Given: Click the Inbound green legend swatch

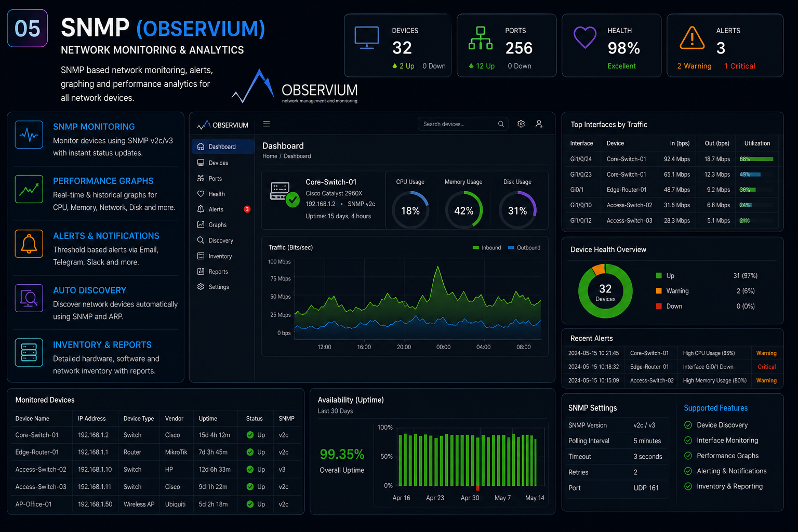Looking at the screenshot, I should 475,248.
